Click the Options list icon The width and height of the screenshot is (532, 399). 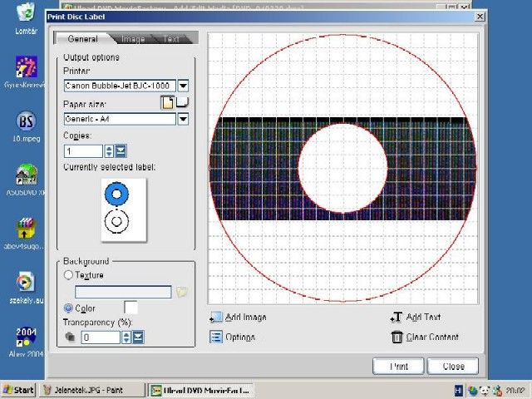[x=216, y=337]
